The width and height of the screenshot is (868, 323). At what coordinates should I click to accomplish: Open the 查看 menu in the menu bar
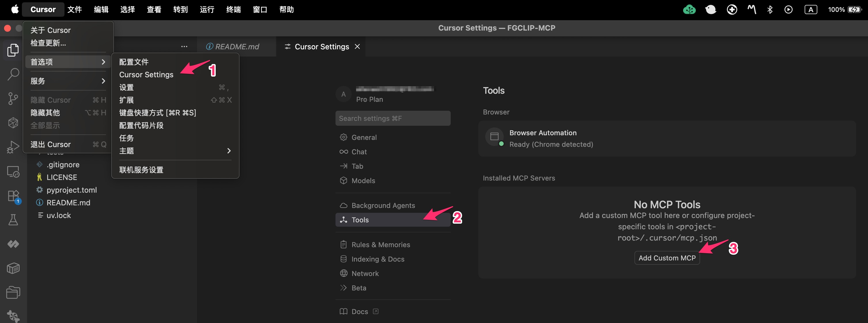(154, 10)
